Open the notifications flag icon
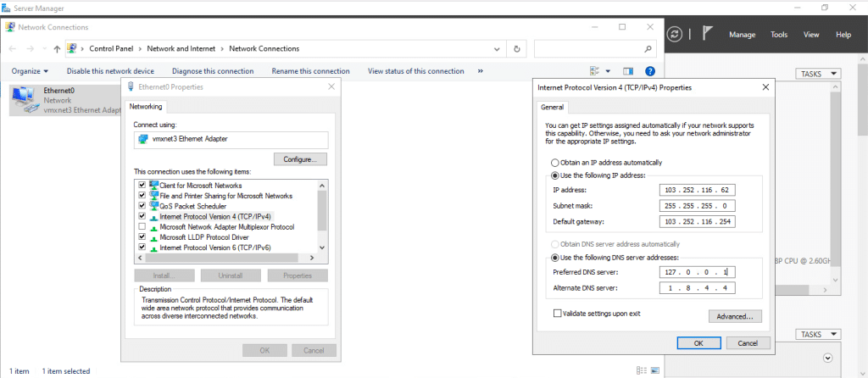This screenshot has width=868, height=378. point(706,35)
